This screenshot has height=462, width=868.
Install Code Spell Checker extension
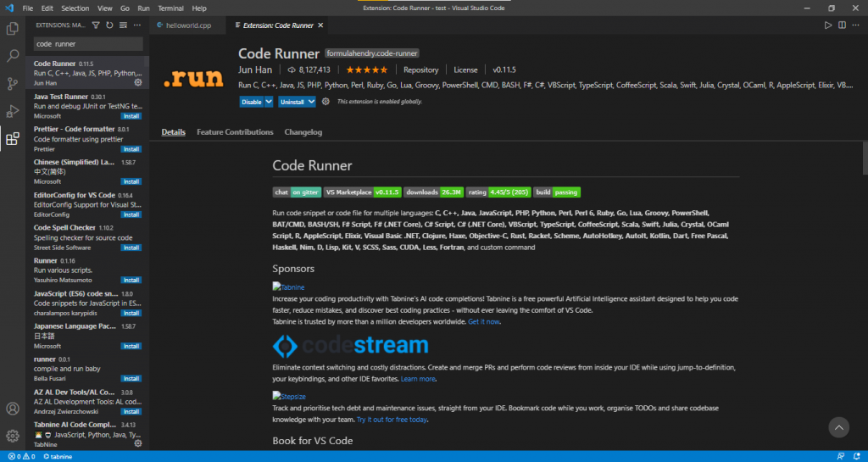(x=131, y=248)
